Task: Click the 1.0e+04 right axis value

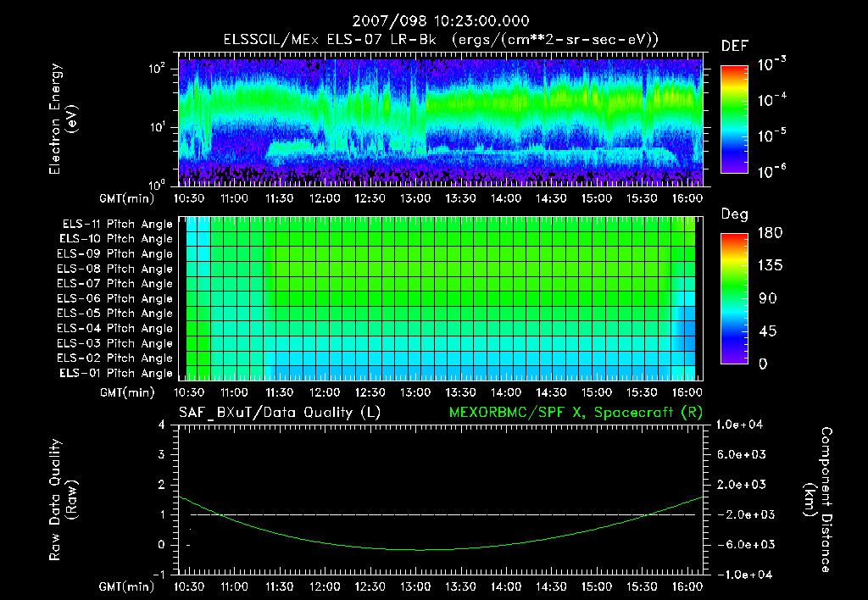Action: (739, 425)
